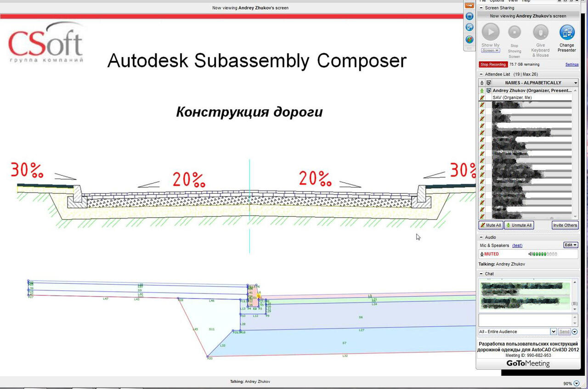
Task: Click the microphone column header icon
Action: click(x=482, y=83)
